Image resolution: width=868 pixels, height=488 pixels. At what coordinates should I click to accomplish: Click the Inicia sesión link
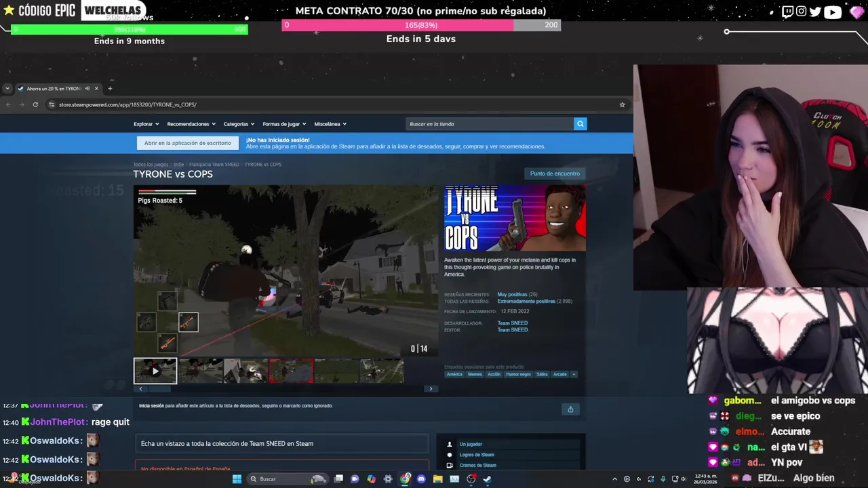coord(151,405)
